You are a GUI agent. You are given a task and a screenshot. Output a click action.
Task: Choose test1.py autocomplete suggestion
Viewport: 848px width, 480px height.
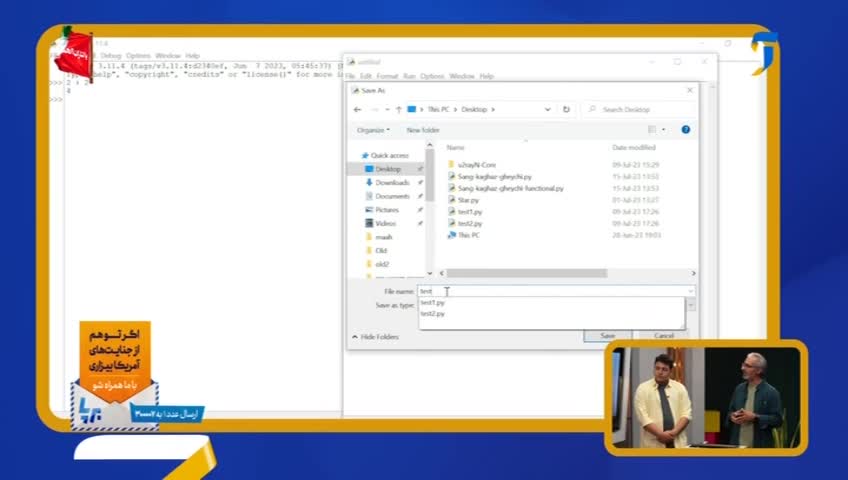click(433, 303)
